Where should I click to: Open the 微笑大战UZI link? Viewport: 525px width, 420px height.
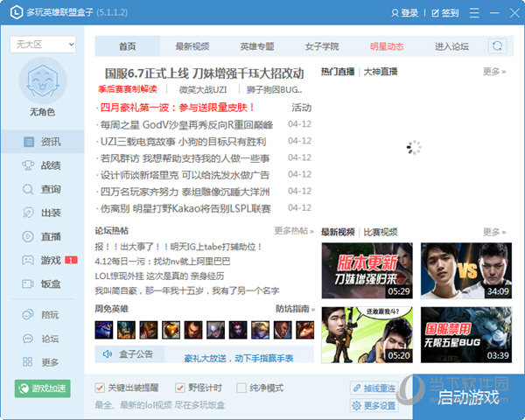click(203, 90)
